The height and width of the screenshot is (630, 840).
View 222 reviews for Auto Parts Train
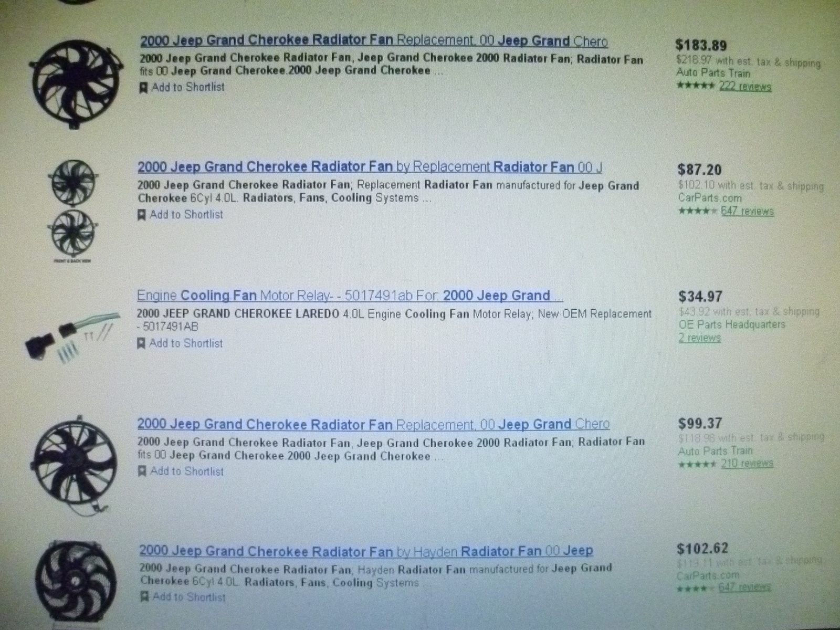pos(745,87)
